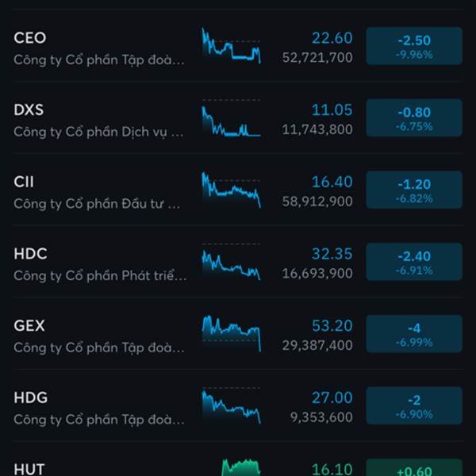Open the CEO stock ticker

point(30,38)
